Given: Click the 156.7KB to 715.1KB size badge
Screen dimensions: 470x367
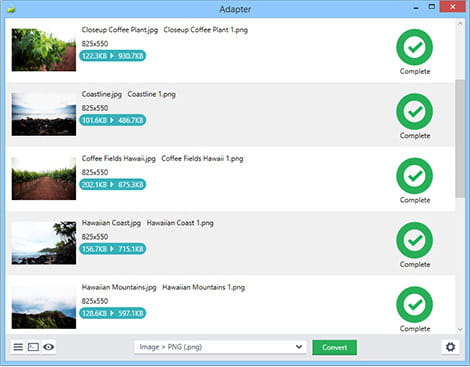Looking at the screenshot, I should point(113,249).
